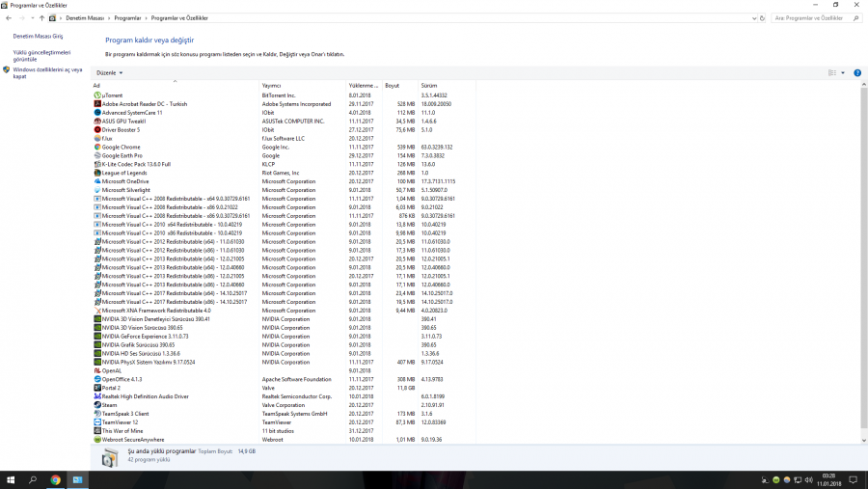Select the Driver Booster 5 icon

coord(97,129)
